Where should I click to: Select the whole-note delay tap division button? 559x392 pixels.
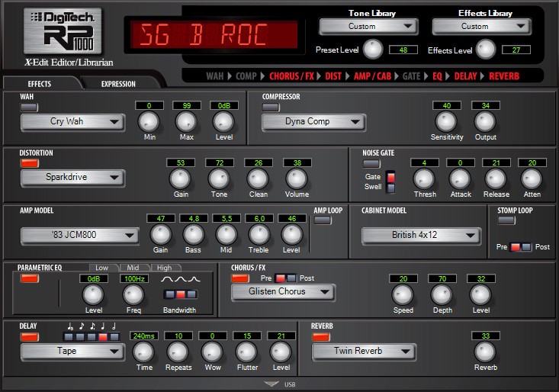pyautogui.click(x=114, y=337)
